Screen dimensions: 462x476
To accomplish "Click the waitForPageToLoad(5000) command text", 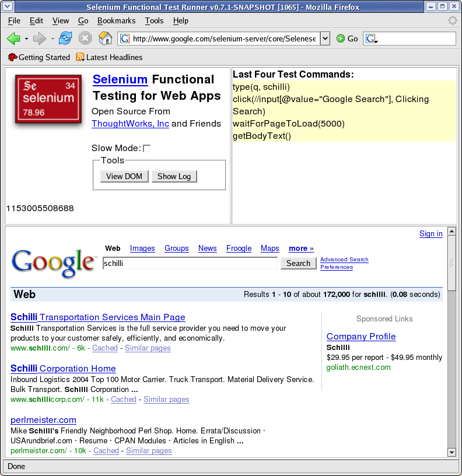I will pos(289,124).
